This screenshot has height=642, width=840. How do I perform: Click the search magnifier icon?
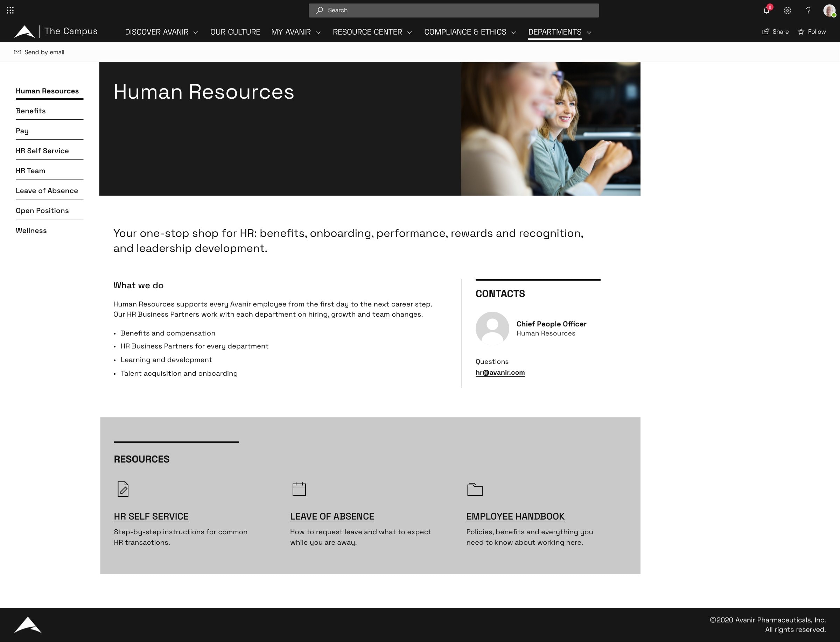(319, 10)
